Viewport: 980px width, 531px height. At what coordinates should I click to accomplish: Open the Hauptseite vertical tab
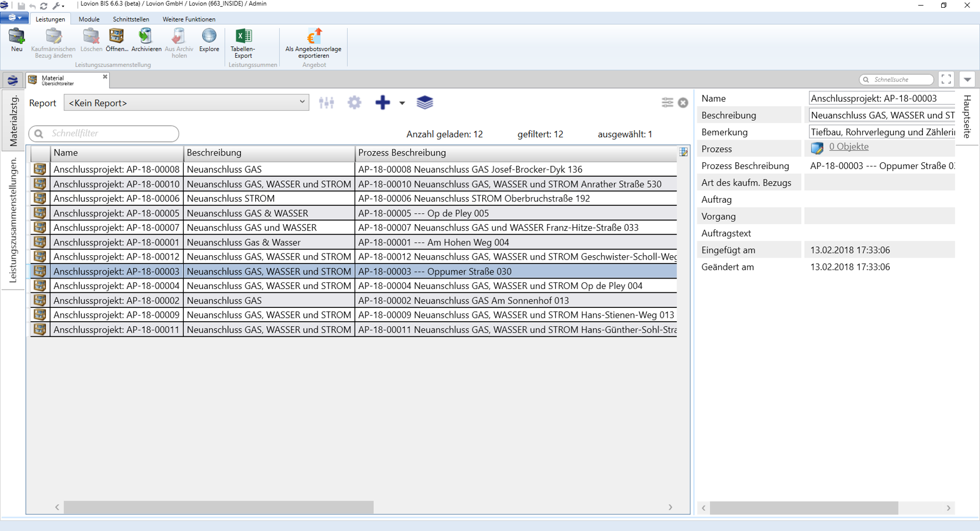coord(967,117)
